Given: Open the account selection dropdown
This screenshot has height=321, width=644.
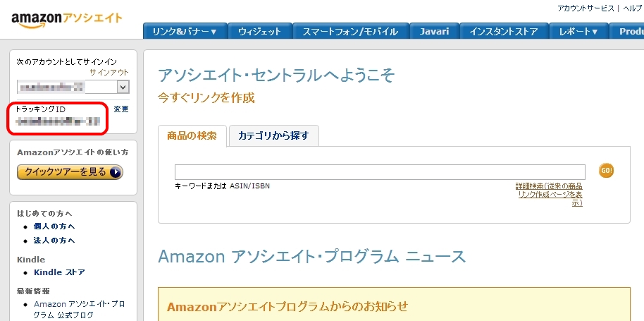Looking at the screenshot, I should click(123, 87).
